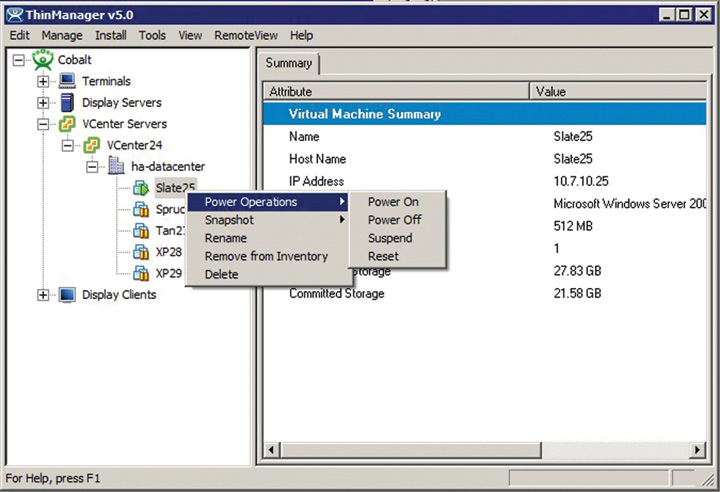Open the Edit menu
The width and height of the screenshot is (720, 492).
(x=19, y=35)
